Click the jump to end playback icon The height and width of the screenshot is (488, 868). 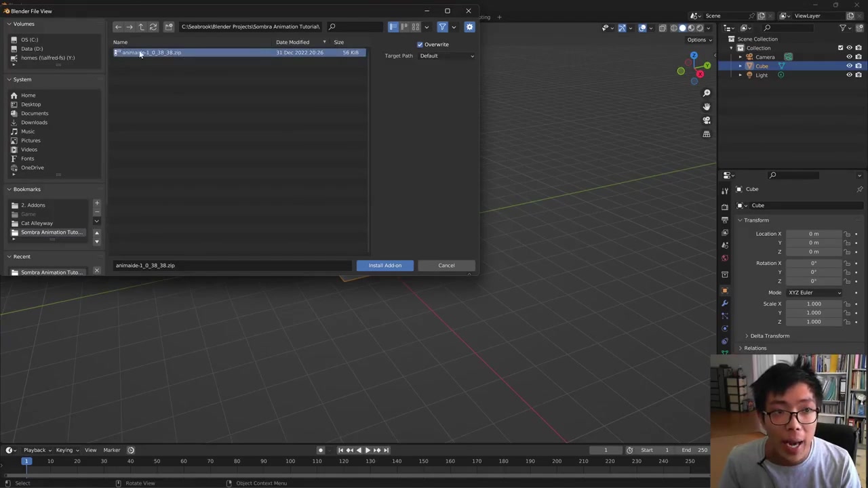(386, 450)
